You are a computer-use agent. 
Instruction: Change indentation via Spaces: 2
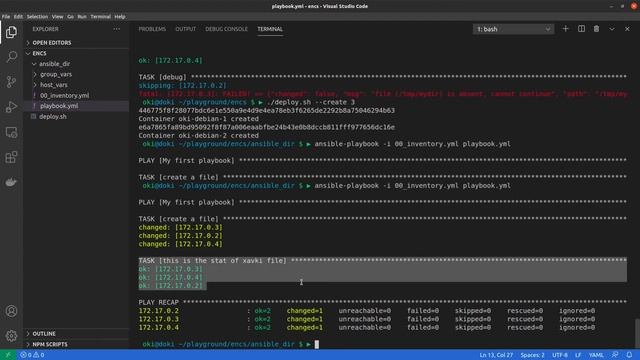[532, 355]
